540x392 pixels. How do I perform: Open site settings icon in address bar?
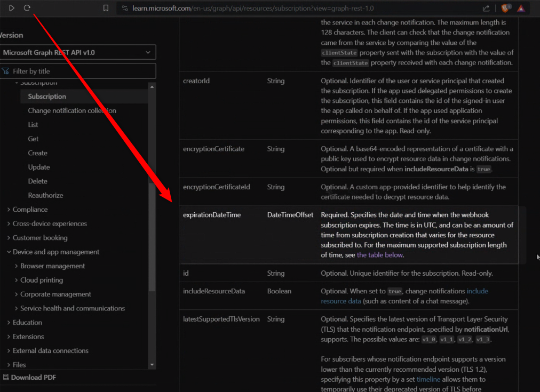[x=125, y=8]
